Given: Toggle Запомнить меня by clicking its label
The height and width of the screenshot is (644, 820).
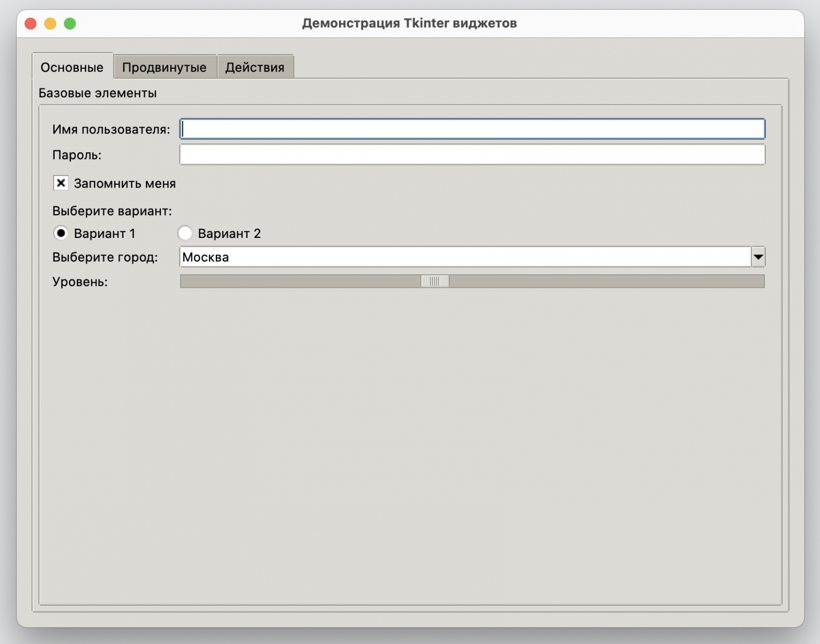Looking at the screenshot, I should click(125, 183).
